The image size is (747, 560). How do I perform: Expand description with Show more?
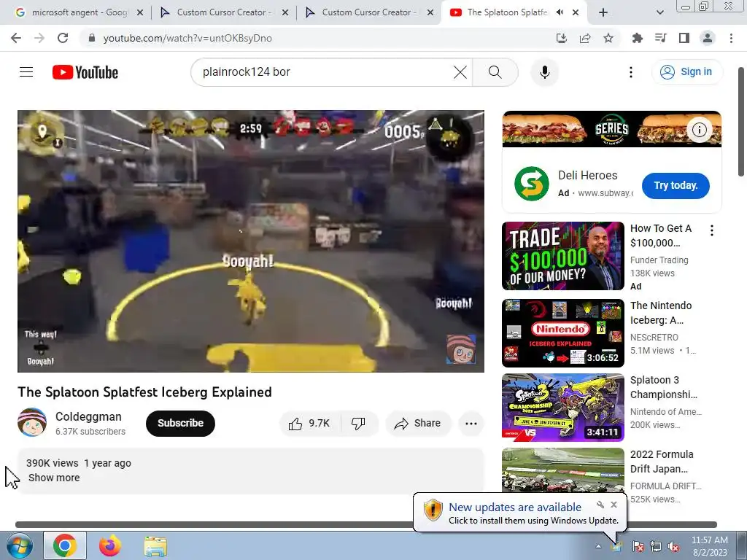click(x=54, y=478)
